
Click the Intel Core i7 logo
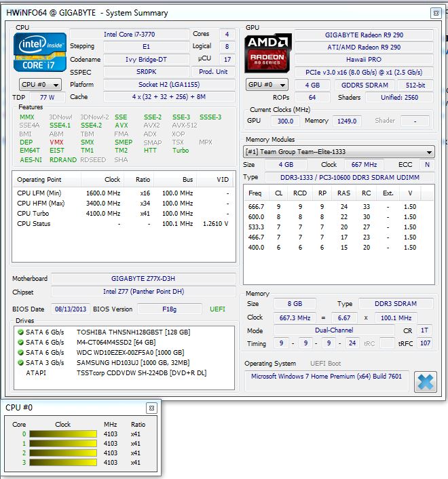[40, 52]
